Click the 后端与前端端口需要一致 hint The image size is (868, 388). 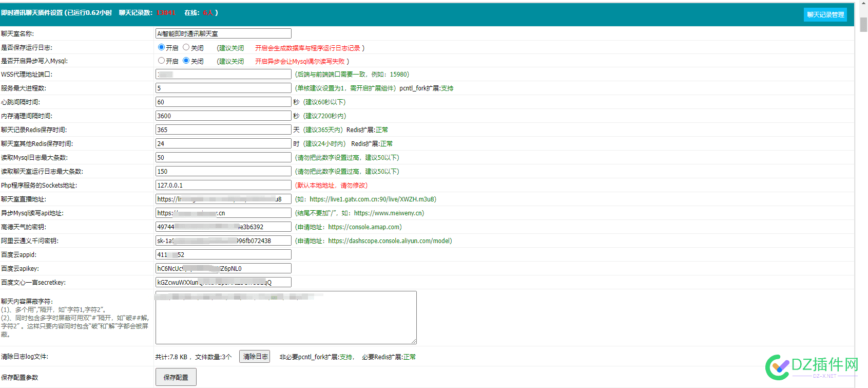coord(352,75)
